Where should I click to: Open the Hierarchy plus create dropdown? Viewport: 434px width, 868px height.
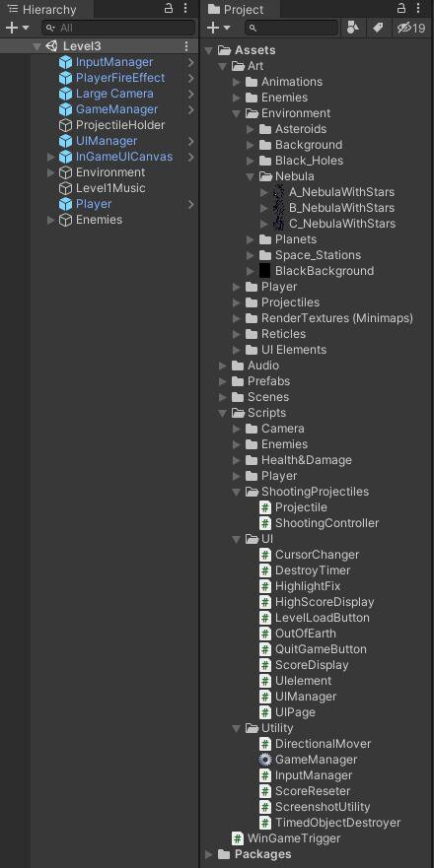pyautogui.click(x=17, y=28)
